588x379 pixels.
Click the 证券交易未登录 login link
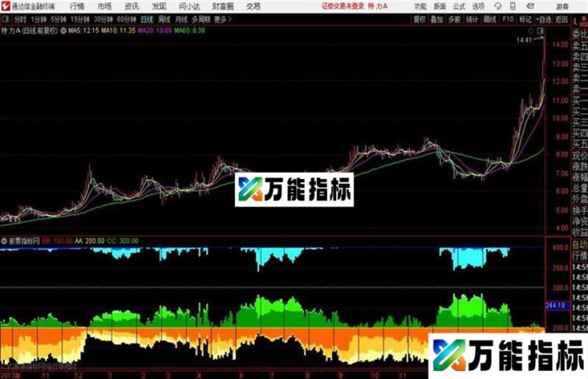[343, 6]
